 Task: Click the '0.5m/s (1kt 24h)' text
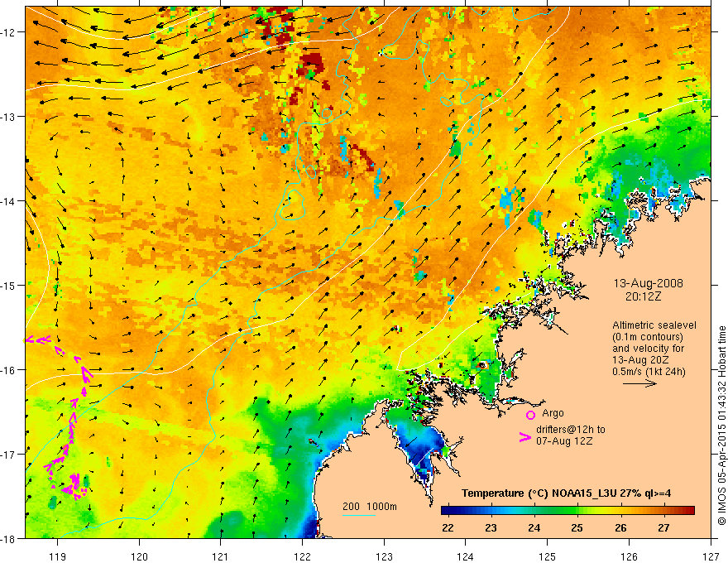coord(649,372)
